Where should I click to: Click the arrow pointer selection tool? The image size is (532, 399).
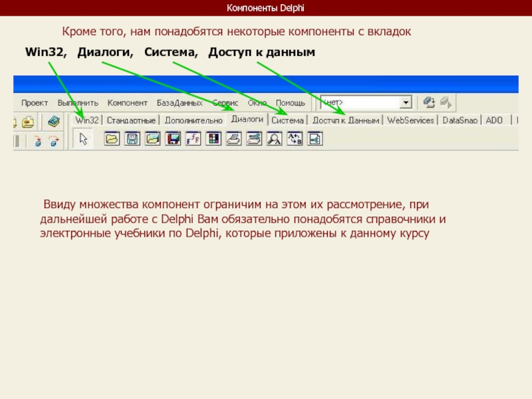coord(83,139)
